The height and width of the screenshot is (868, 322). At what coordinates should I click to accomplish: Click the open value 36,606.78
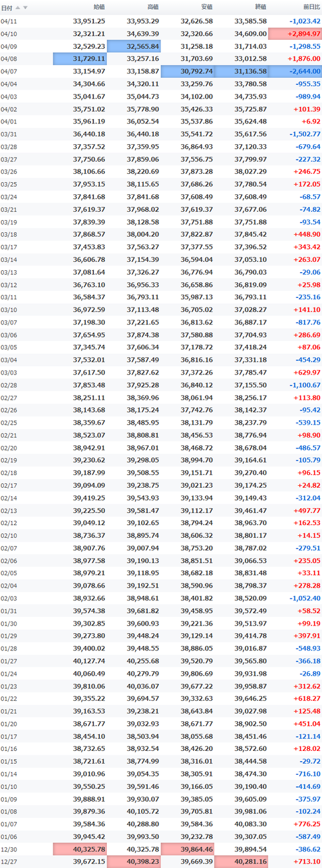[89, 258]
